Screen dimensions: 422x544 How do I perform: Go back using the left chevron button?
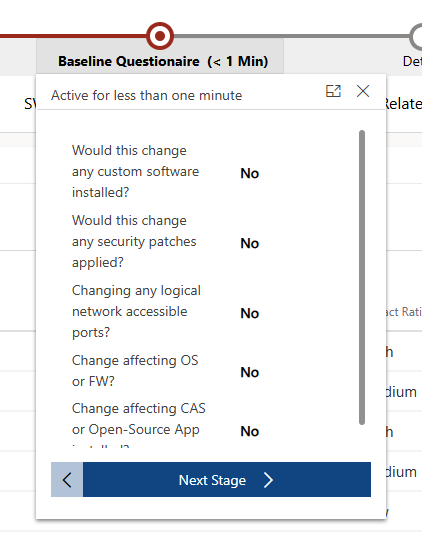pos(67,480)
